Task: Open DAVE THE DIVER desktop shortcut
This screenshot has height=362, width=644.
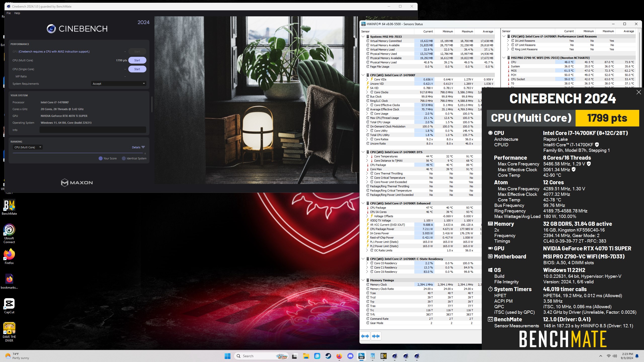Action: [9, 332]
